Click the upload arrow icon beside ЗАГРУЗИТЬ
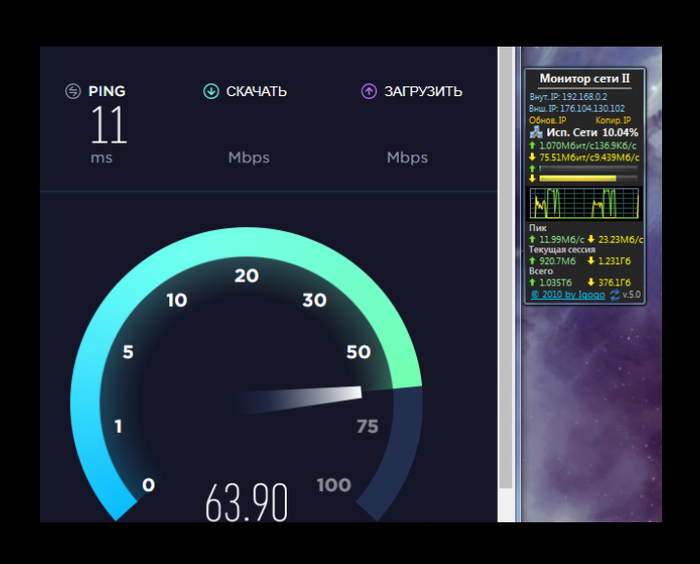 [x=369, y=91]
